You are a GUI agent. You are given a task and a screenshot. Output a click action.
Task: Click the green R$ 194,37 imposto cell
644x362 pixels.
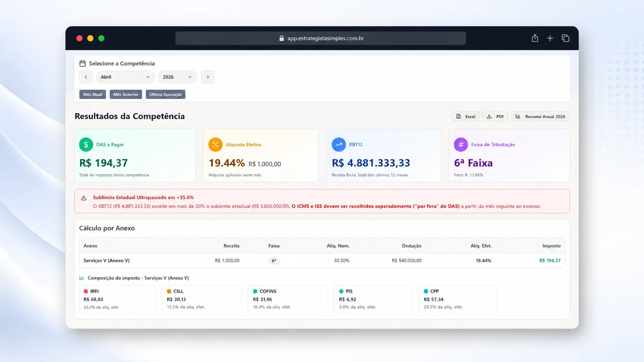550,260
